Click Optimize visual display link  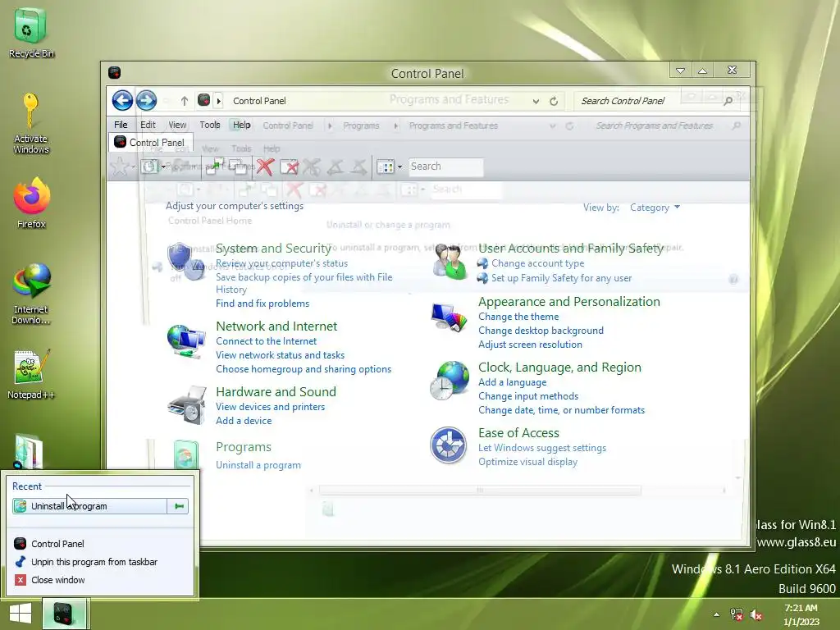coord(528,462)
